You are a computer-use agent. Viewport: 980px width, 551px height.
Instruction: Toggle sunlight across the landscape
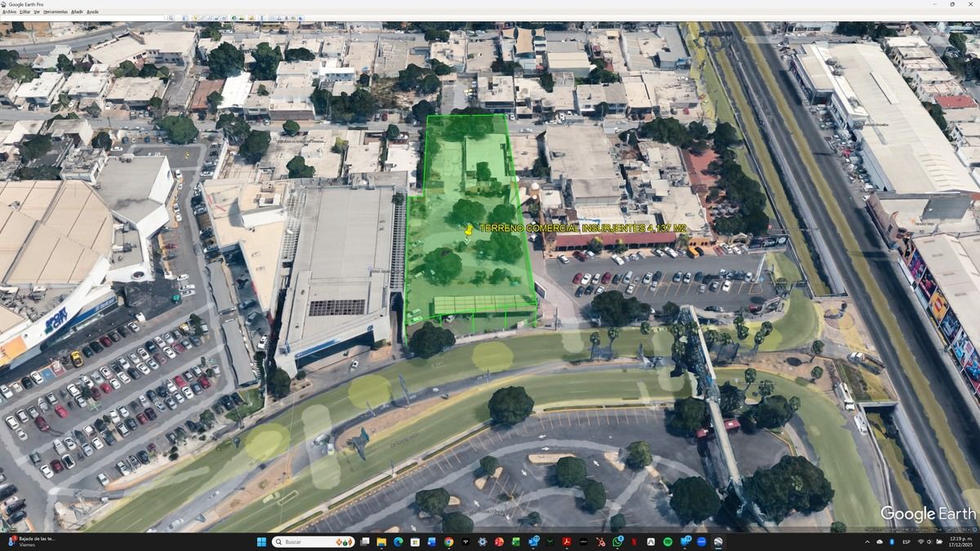click(x=241, y=18)
